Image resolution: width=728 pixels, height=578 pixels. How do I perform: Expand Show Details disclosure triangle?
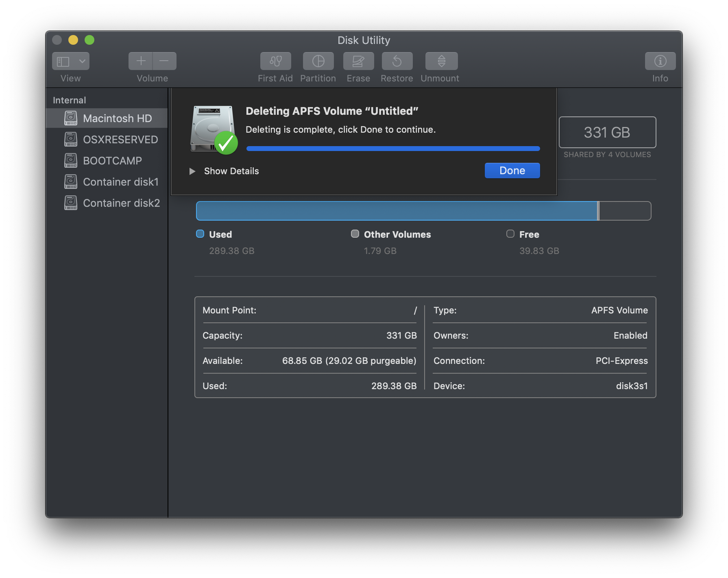pyautogui.click(x=192, y=171)
